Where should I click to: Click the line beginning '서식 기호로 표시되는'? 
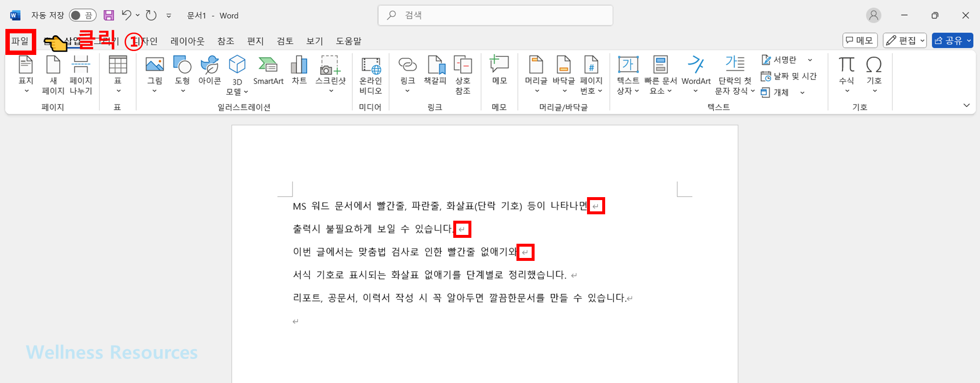click(x=429, y=275)
